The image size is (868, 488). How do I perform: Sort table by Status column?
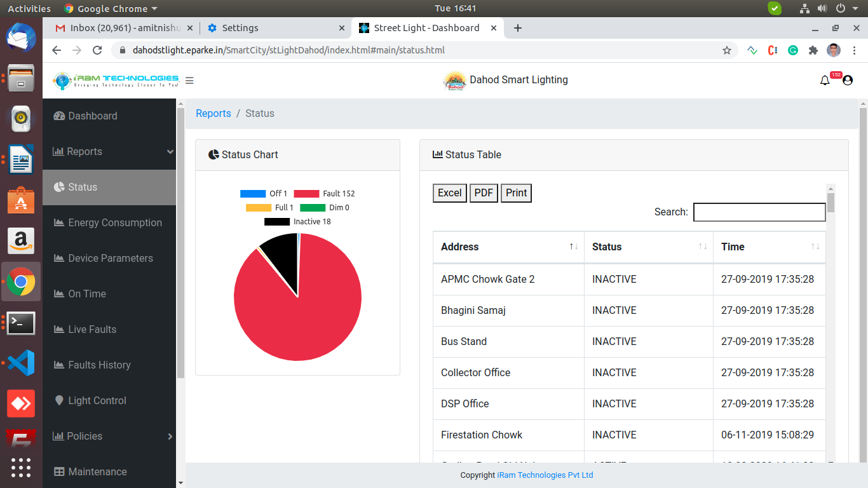coord(648,247)
